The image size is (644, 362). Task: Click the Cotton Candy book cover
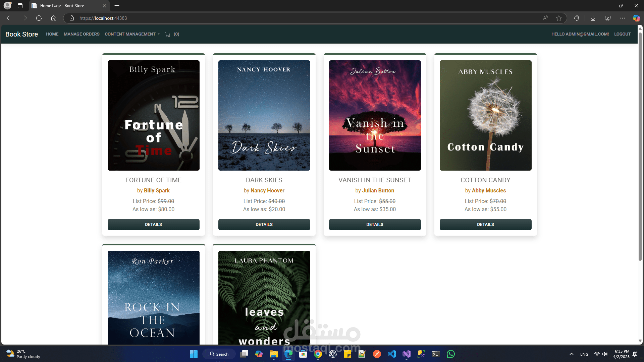pyautogui.click(x=486, y=115)
